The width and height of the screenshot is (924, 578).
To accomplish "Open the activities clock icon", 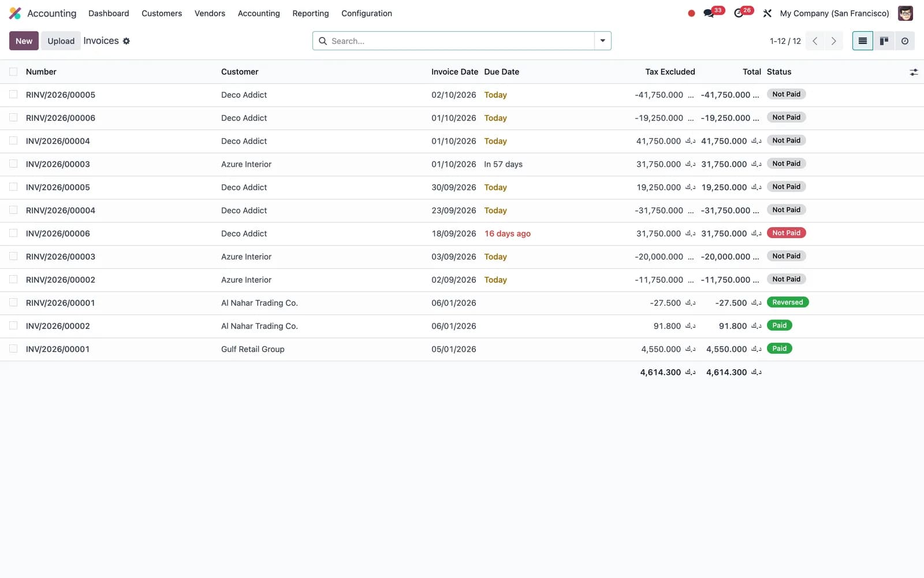I will [739, 13].
